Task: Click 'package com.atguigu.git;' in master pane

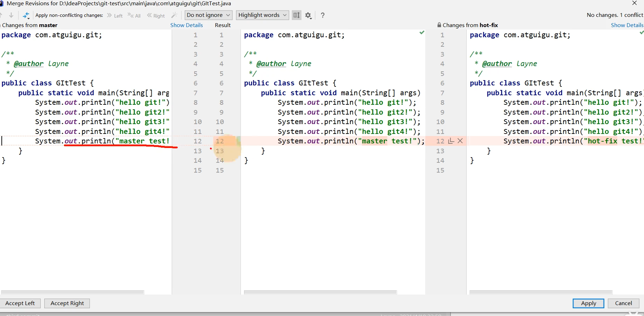Action: pyautogui.click(x=52, y=35)
